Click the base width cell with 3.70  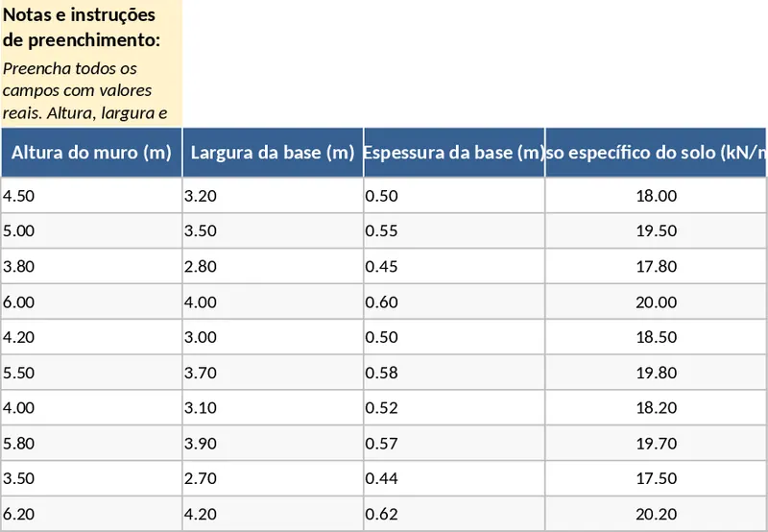[x=273, y=373]
